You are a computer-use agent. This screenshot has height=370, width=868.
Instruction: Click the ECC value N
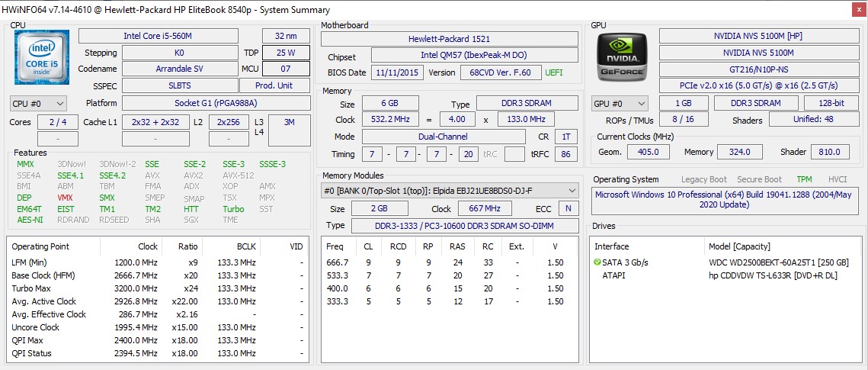568,208
